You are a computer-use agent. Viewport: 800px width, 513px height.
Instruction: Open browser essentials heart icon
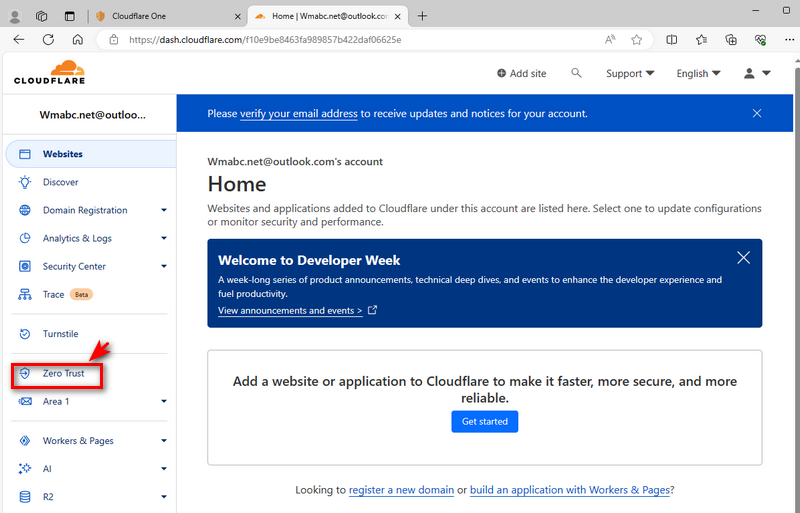760,40
